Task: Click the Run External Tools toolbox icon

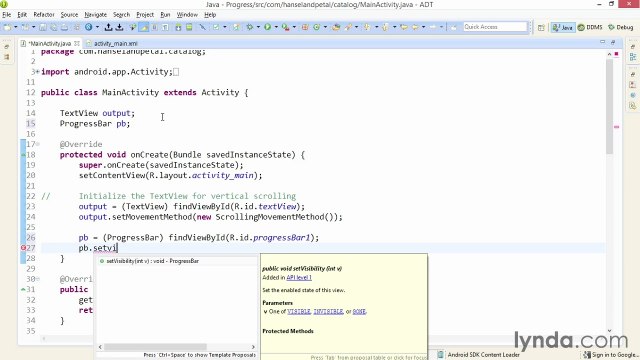Action: (285, 27)
